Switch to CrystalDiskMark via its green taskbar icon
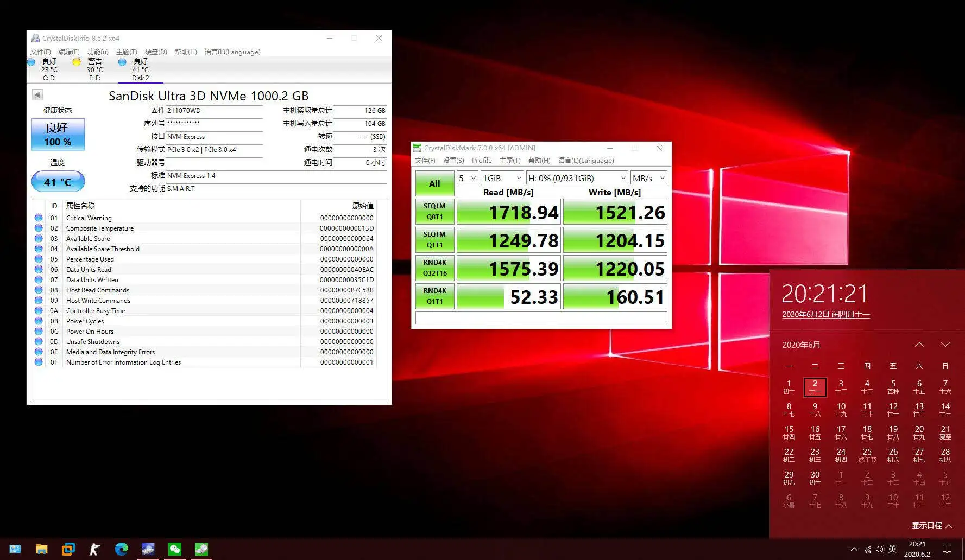The height and width of the screenshot is (560, 965). 201,549
